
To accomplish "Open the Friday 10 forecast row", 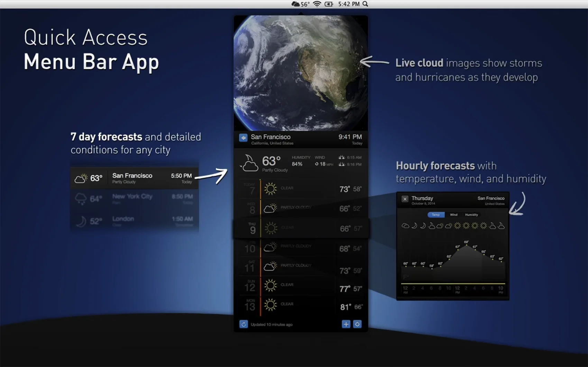I will pyautogui.click(x=301, y=248).
